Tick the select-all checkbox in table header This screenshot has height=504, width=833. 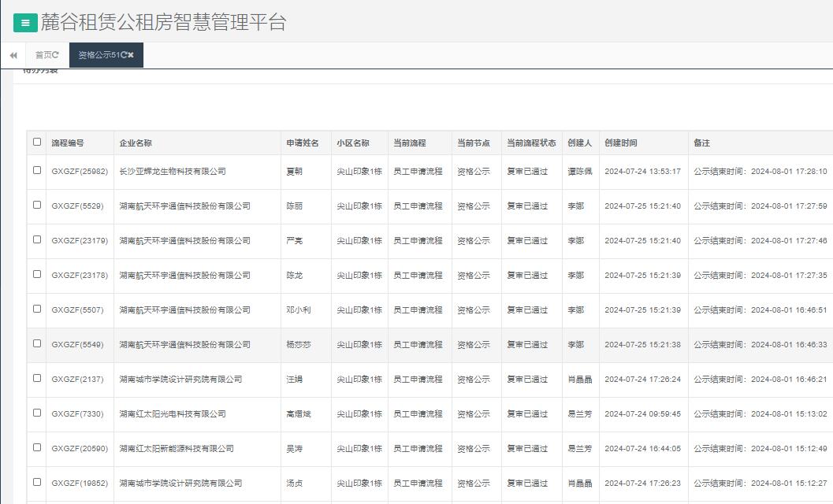37,143
